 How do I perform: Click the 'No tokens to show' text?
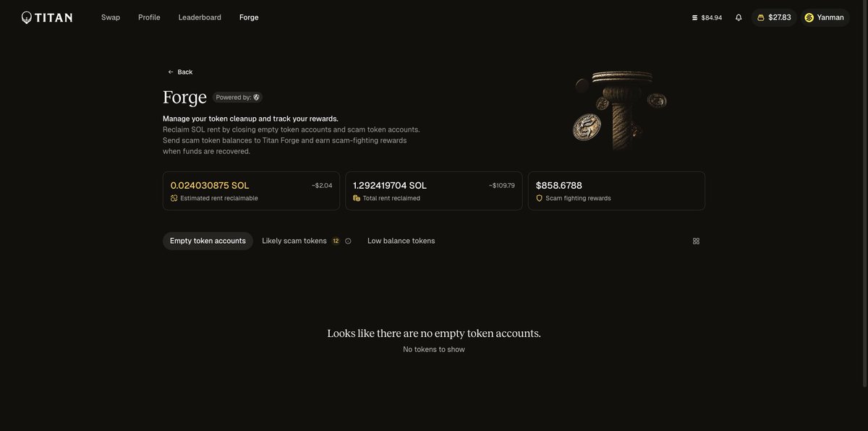click(x=434, y=349)
